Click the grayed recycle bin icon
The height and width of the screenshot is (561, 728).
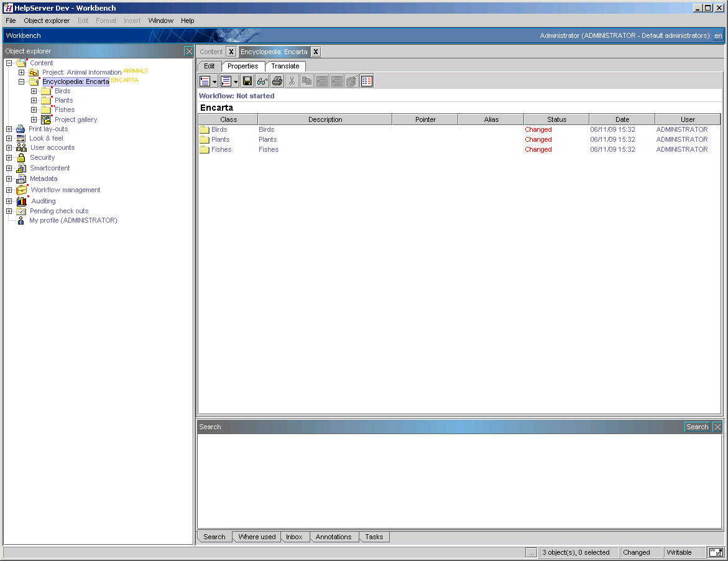pos(351,81)
